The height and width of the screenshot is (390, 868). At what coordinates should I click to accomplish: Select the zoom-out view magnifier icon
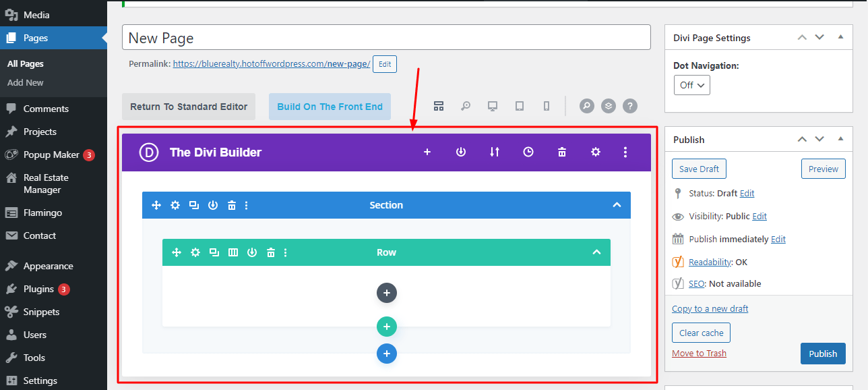pyautogui.click(x=466, y=106)
